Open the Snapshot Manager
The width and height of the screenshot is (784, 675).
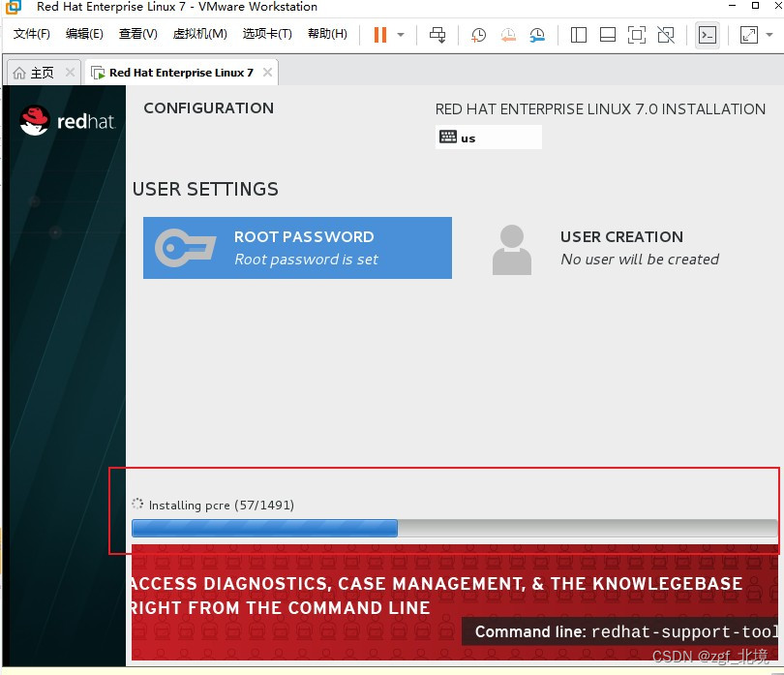point(537,35)
